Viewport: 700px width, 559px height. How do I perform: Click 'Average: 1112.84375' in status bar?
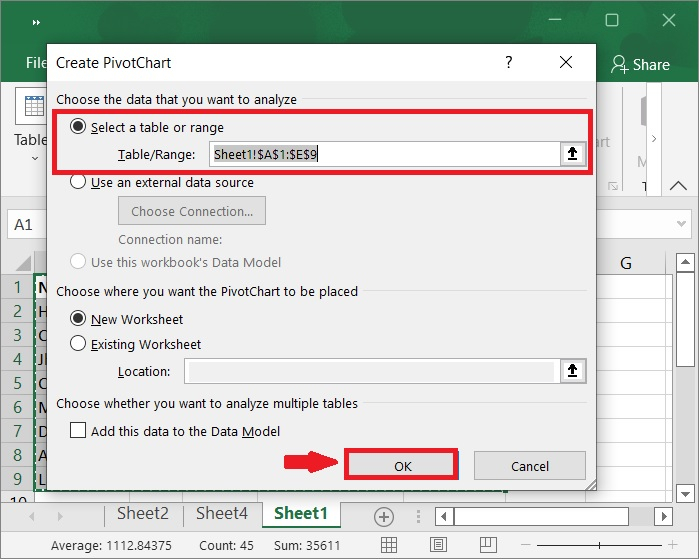click(x=111, y=545)
